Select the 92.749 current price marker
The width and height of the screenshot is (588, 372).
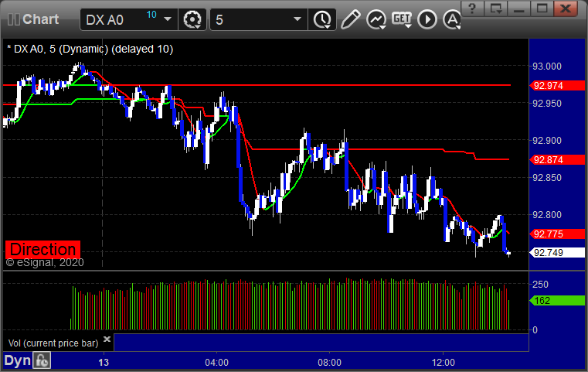[557, 253]
